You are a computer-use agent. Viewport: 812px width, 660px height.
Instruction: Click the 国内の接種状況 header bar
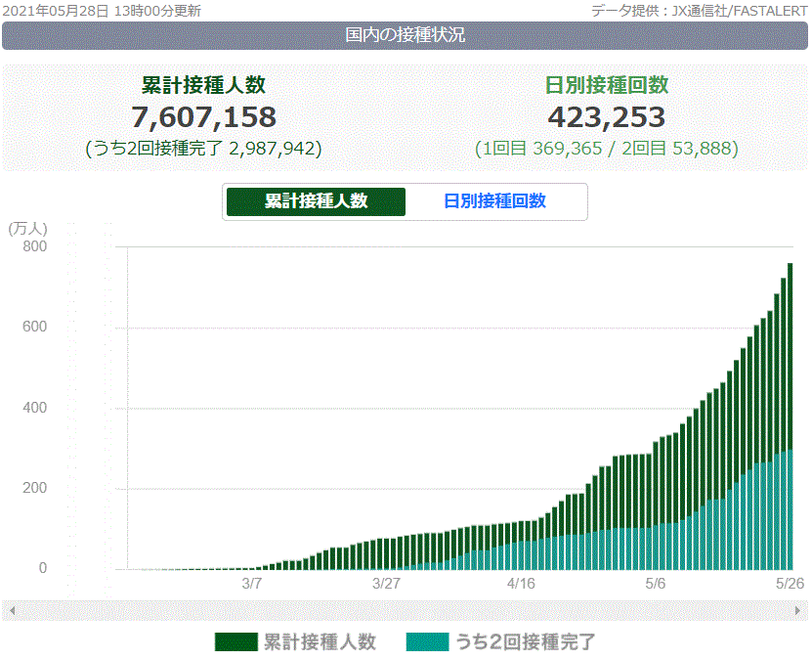[406, 35]
